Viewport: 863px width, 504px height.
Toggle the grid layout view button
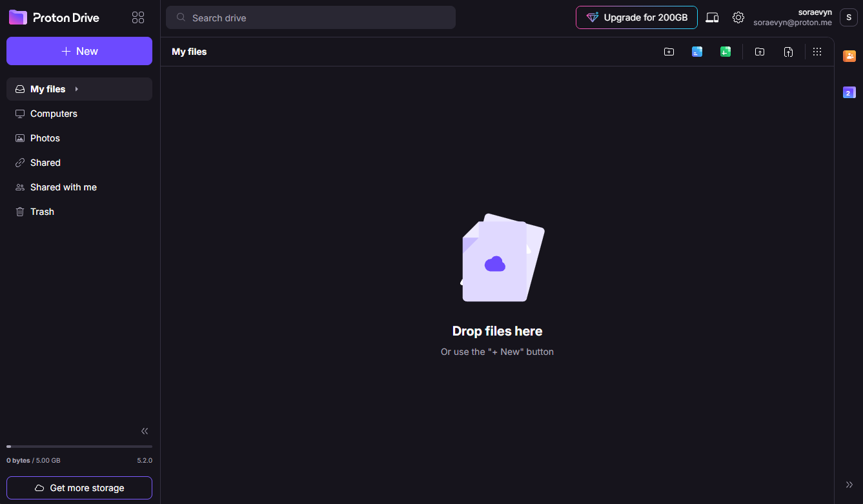[817, 52]
